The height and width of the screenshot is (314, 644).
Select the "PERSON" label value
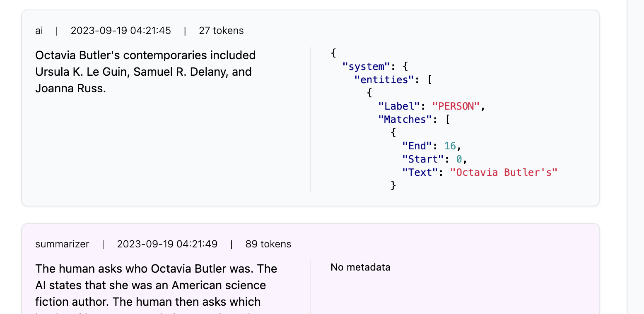pyautogui.click(x=456, y=106)
